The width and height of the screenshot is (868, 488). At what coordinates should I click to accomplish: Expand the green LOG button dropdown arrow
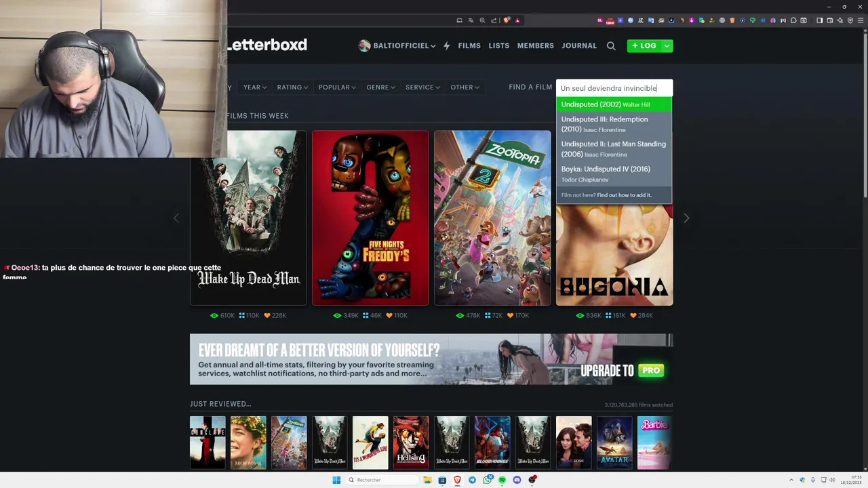click(x=667, y=45)
